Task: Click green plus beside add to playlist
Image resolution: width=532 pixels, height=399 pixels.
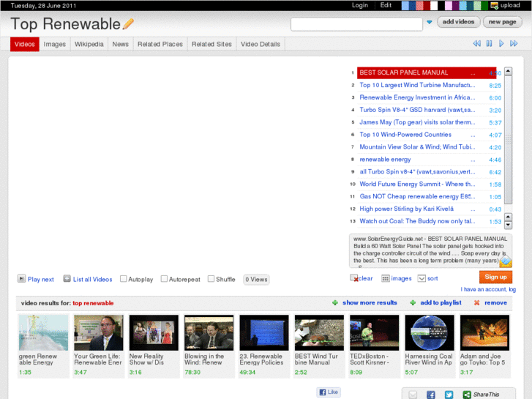Action: coord(413,302)
